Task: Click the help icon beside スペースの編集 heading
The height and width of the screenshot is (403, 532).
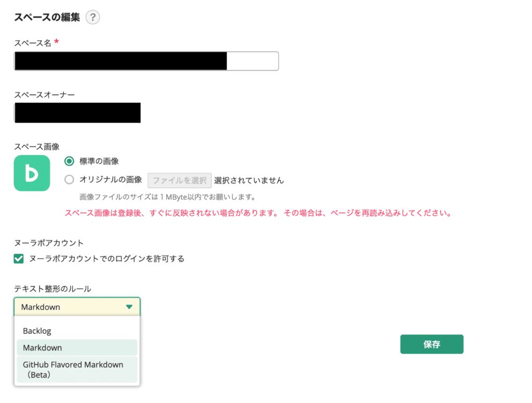Action: click(93, 17)
